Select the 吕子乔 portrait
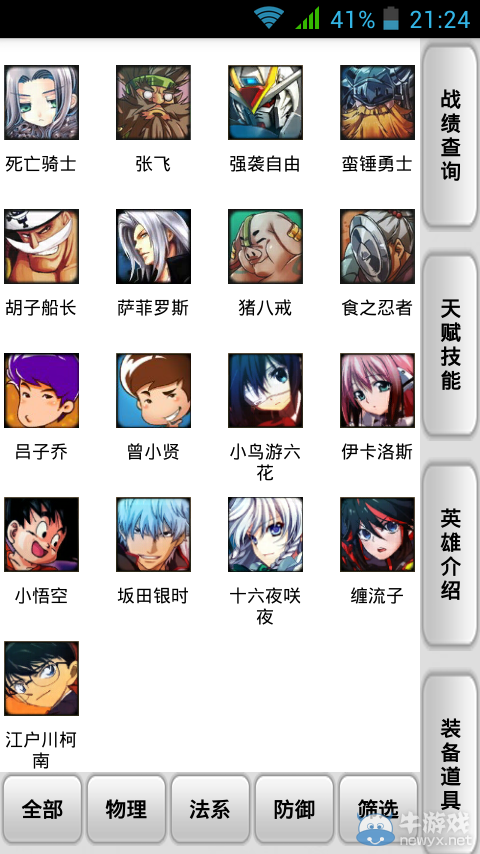The width and height of the screenshot is (480, 854). [x=41, y=390]
